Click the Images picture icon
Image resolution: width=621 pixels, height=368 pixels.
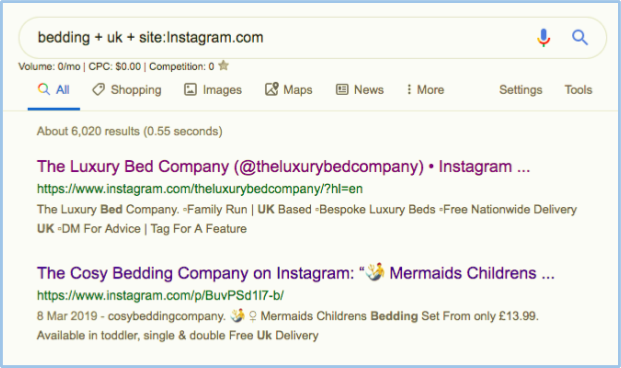coord(190,90)
